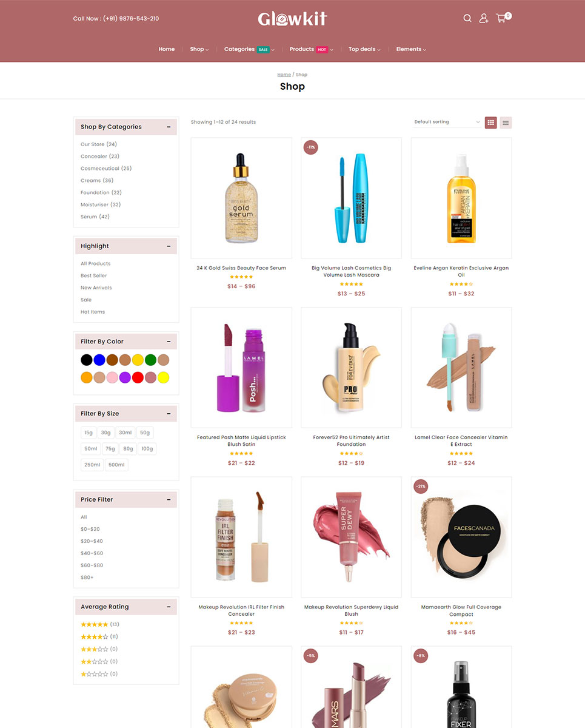The width and height of the screenshot is (585, 728).
Task: Go to the Home menu item
Action: pos(167,49)
